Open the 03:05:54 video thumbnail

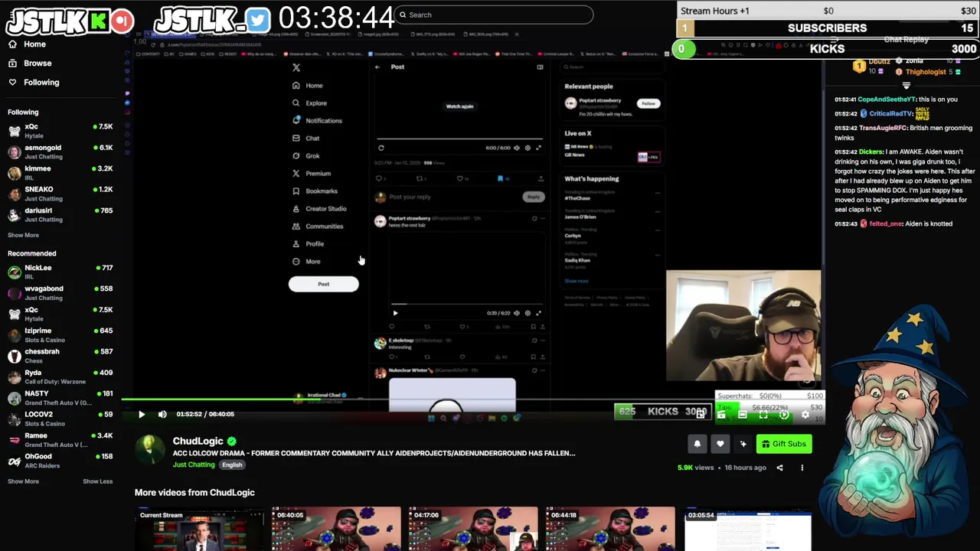click(748, 529)
